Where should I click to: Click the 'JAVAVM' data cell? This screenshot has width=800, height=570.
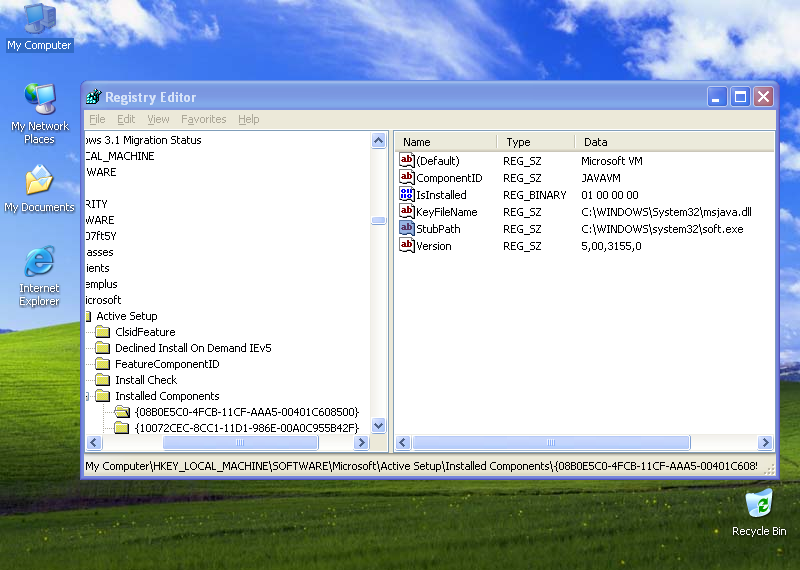coord(601,178)
